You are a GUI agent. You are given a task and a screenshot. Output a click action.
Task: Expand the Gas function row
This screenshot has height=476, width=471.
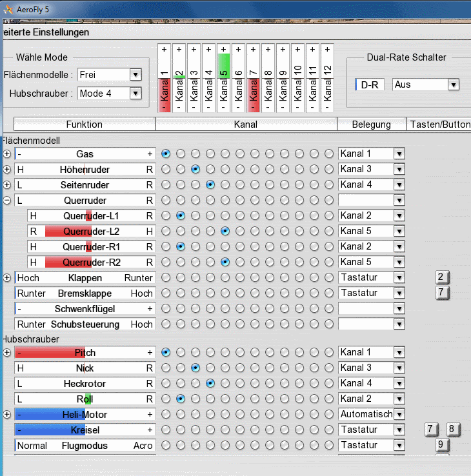click(x=7, y=154)
